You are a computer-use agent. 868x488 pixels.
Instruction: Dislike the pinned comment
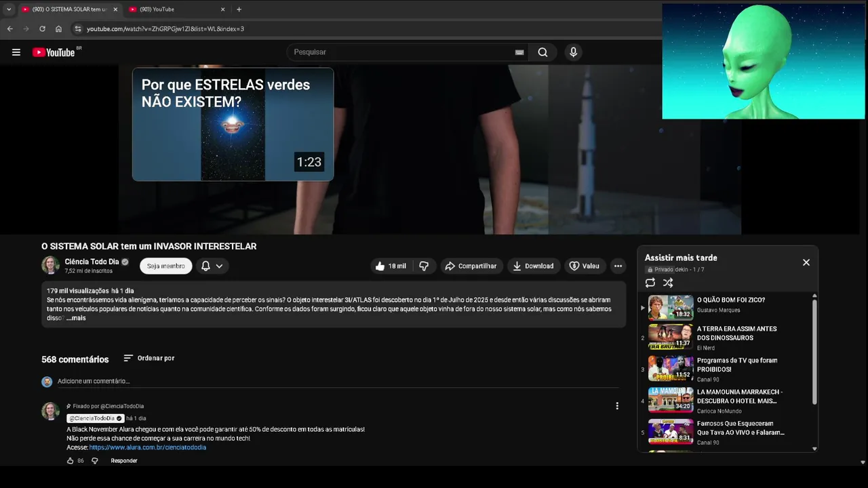pos(95,461)
